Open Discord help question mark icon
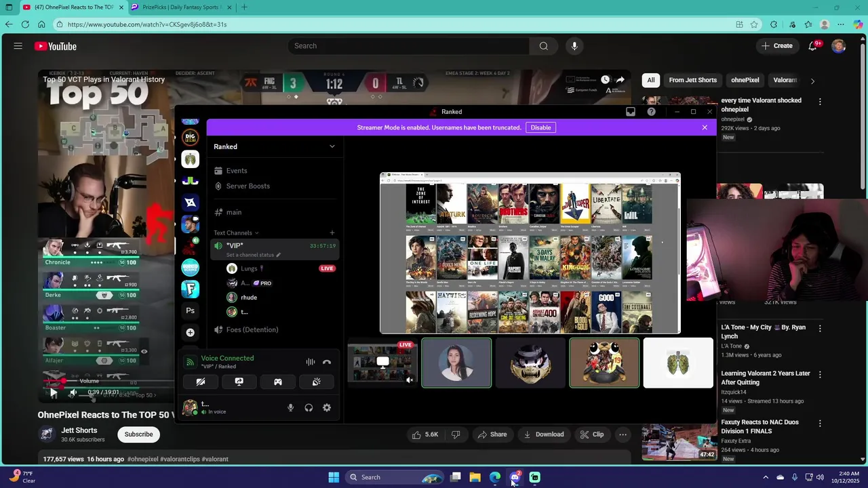Viewport: 868px width, 488px height. [652, 112]
